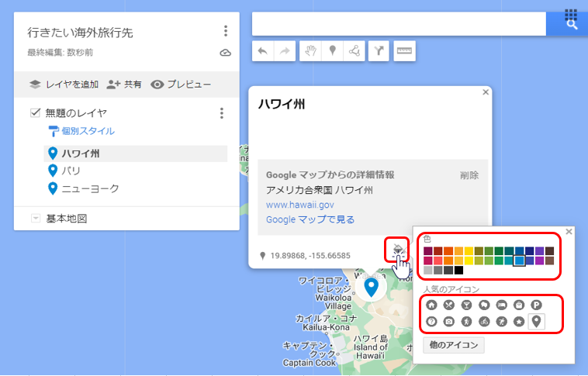Pick the camera icon
Viewport: 588px width, 376px height.
click(x=449, y=322)
